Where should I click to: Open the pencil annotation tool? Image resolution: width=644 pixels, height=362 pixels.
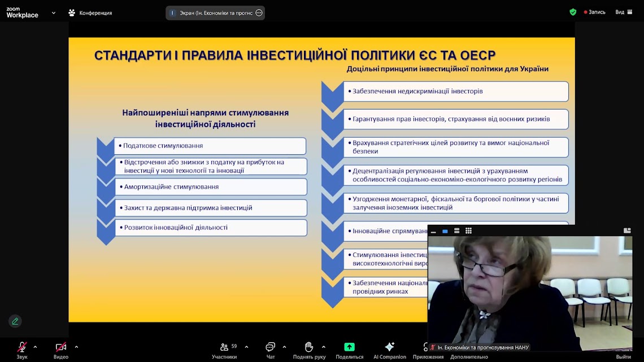click(15, 321)
